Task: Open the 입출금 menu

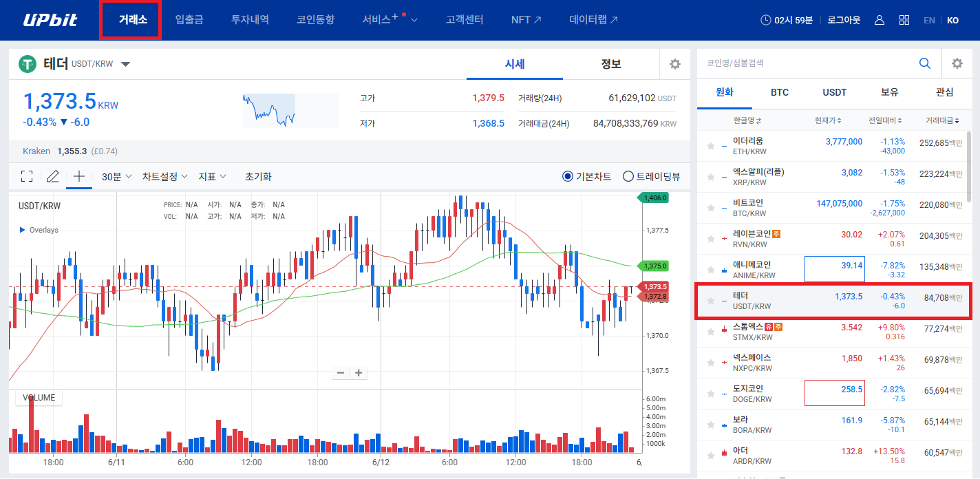Action: click(189, 19)
